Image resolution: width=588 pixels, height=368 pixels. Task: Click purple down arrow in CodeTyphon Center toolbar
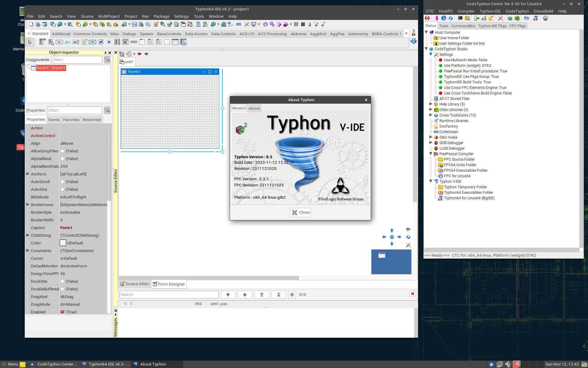(x=436, y=18)
